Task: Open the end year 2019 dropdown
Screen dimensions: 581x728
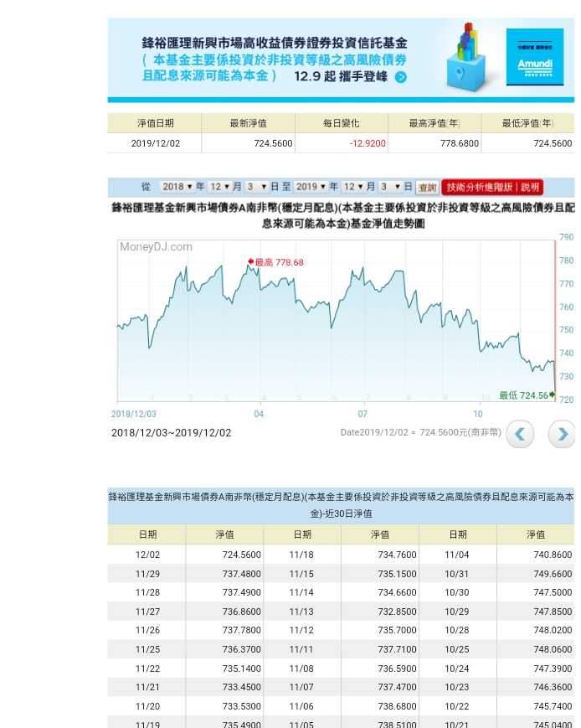Action: (311, 187)
